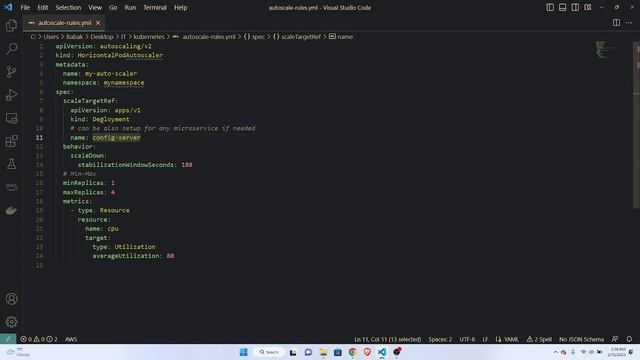Close the autoscale-rules.yml tab
The width and height of the screenshot is (640, 360).
point(98,23)
